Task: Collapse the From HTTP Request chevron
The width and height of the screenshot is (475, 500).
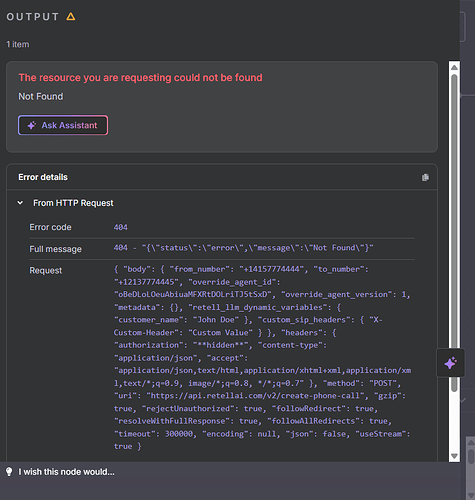Action: click(x=20, y=203)
